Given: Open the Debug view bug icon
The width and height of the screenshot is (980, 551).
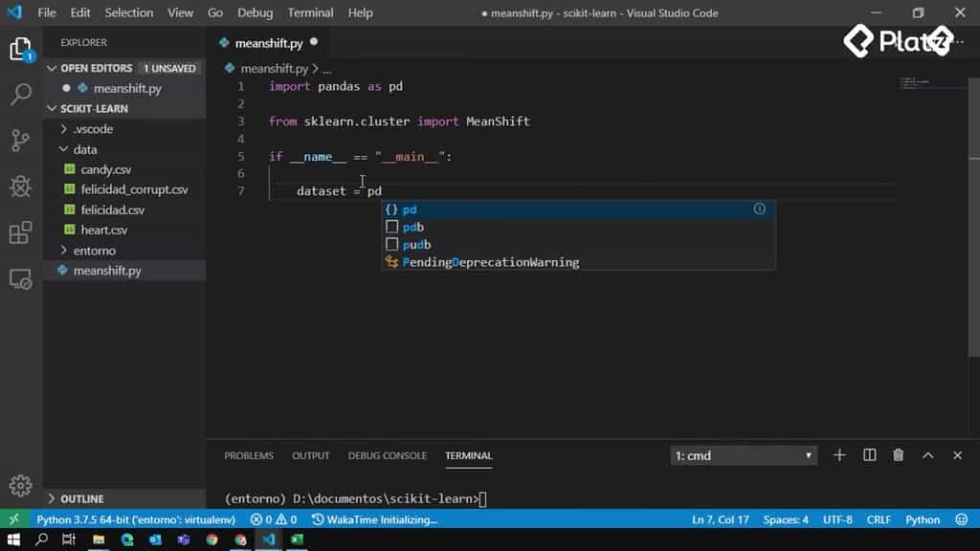Looking at the screenshot, I should pos(21,187).
